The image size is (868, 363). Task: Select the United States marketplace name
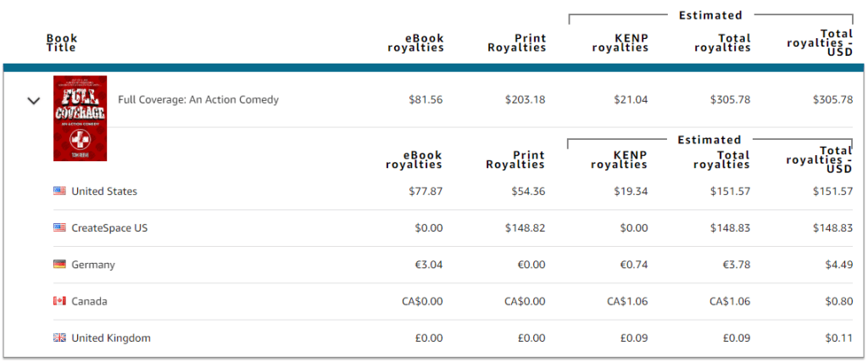104,192
